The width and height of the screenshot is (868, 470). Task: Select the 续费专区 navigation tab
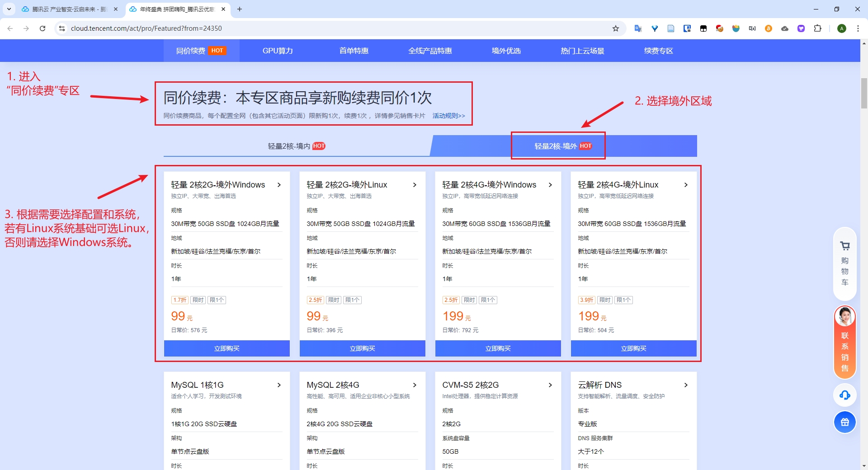tap(659, 51)
